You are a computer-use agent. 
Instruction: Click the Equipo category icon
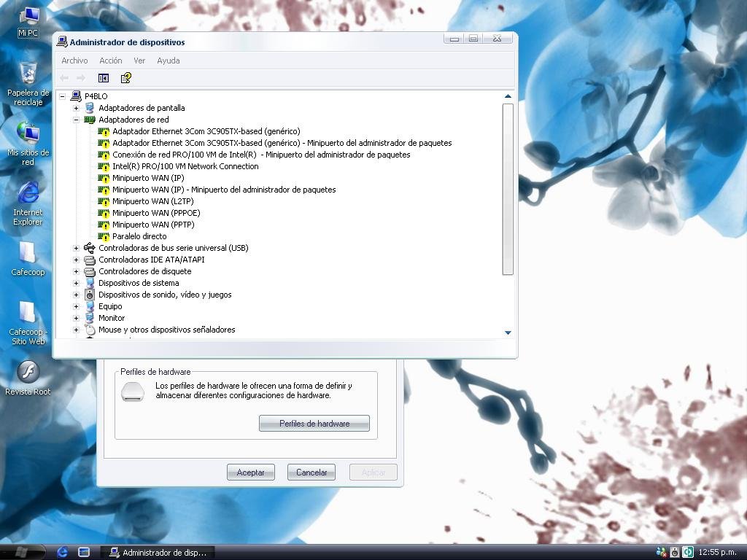tap(90, 306)
